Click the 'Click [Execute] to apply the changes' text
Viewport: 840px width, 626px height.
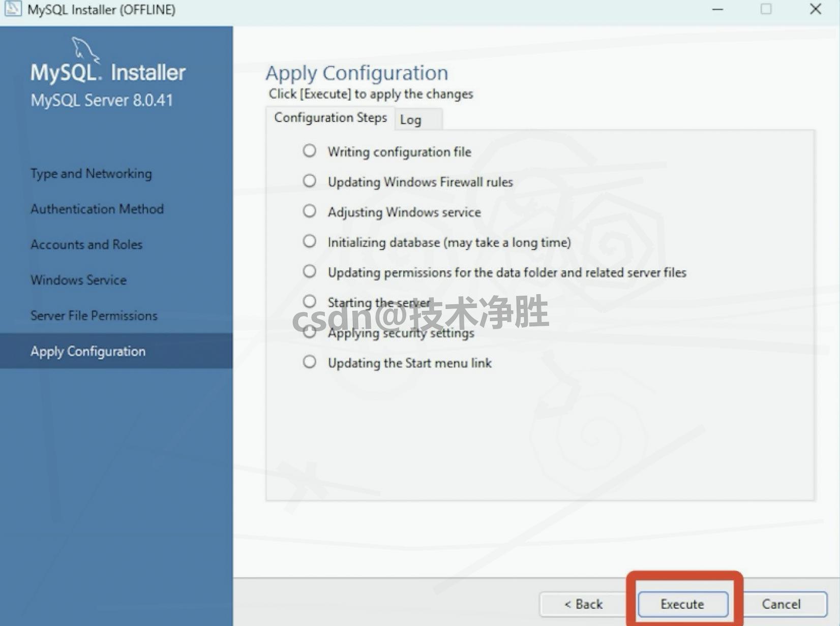(371, 94)
